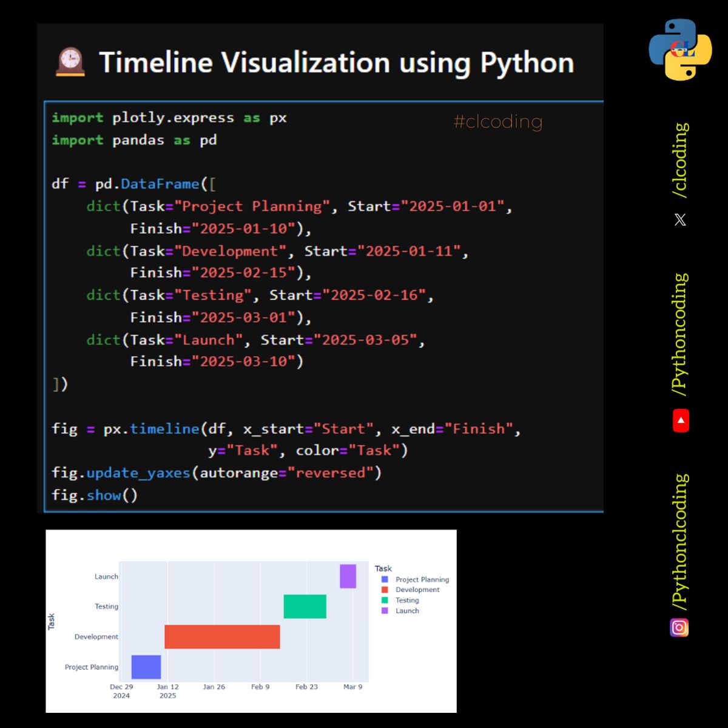Viewport: 728px width, 728px height.
Task: Click the Python logo in the corner
Action: [x=680, y=49]
